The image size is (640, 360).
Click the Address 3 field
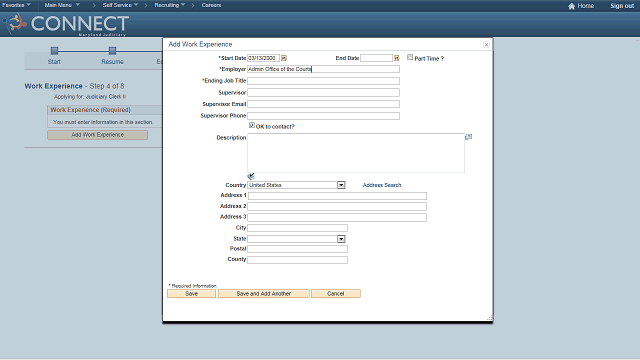point(337,217)
